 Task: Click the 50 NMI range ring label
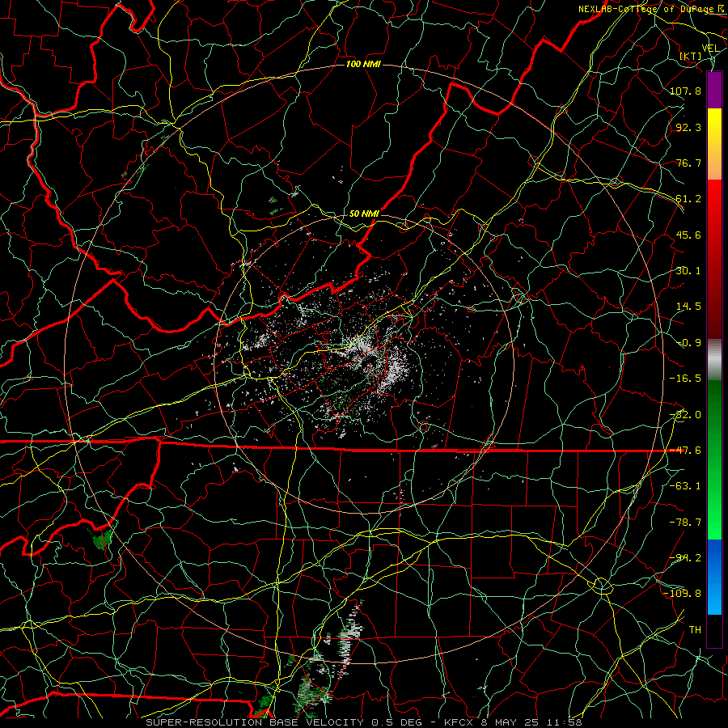pos(364,214)
